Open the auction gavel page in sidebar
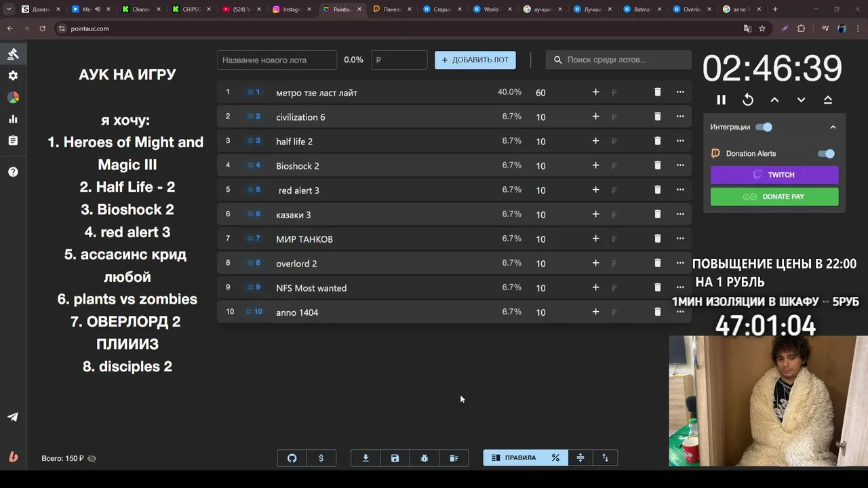Screen dimensions: 868x488 tap(13, 54)
